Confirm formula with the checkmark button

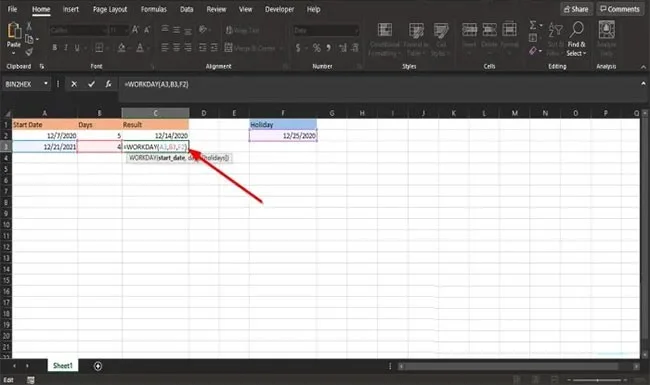[91, 84]
